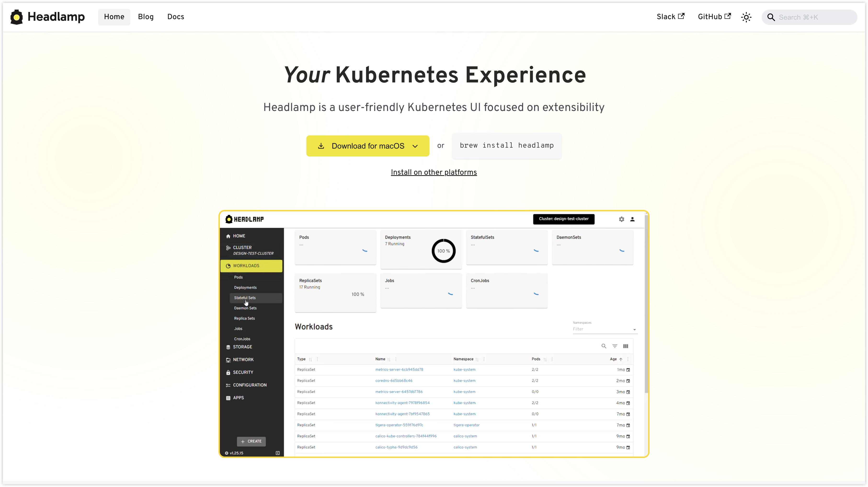Click the Create button in sidebar
The height and width of the screenshot is (487, 868).
tap(251, 441)
